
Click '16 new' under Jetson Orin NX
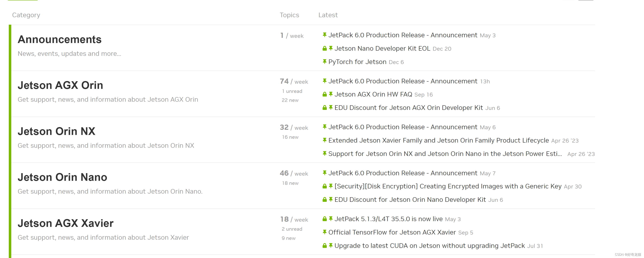(290, 137)
